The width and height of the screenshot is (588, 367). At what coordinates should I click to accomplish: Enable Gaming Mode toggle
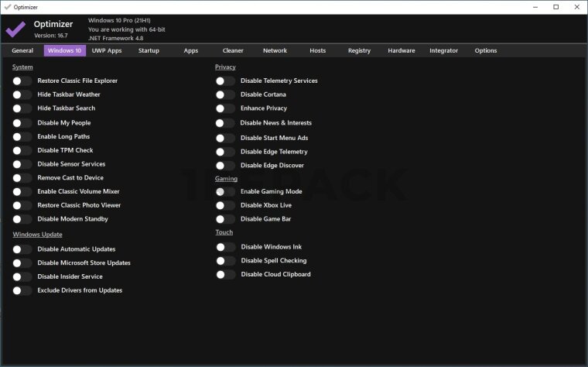pyautogui.click(x=225, y=191)
